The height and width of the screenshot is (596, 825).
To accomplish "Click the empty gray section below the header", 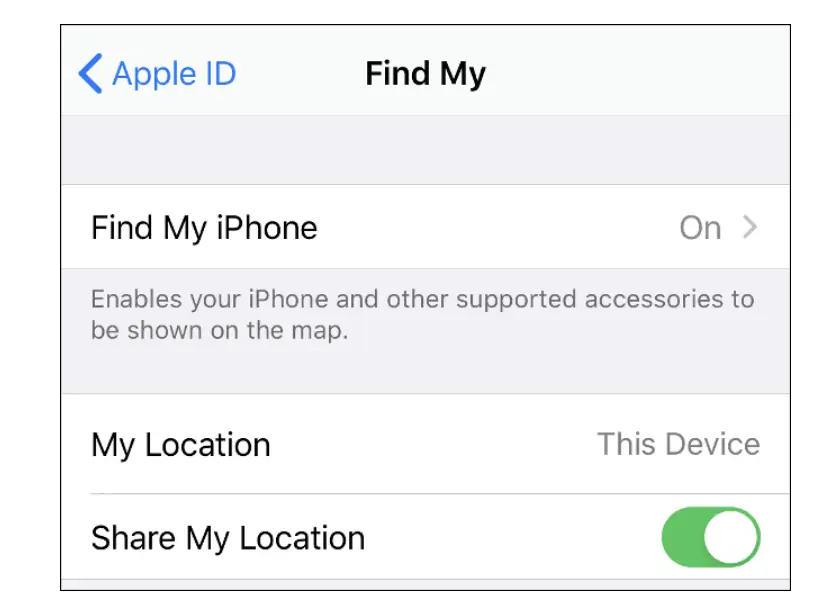I will click(x=425, y=150).
